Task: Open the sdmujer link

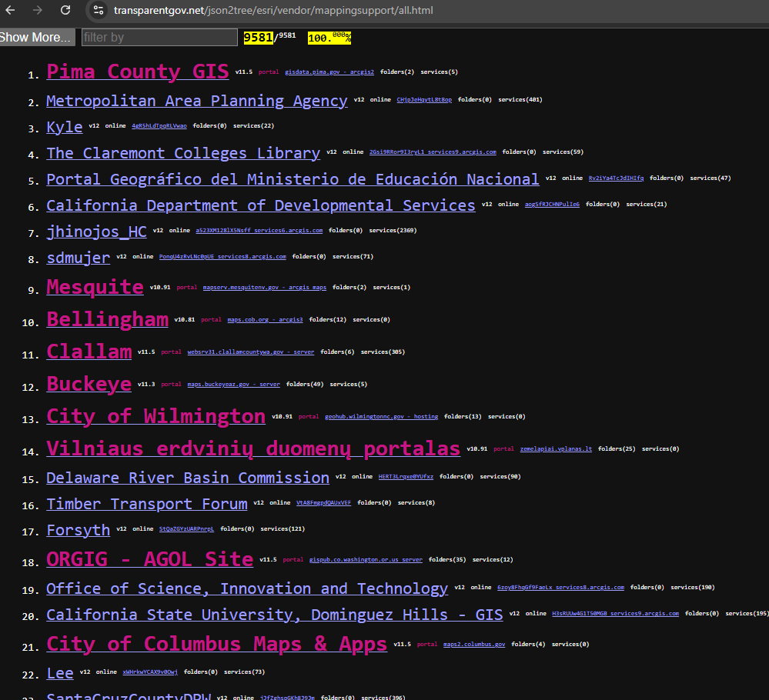Action: coord(78,258)
